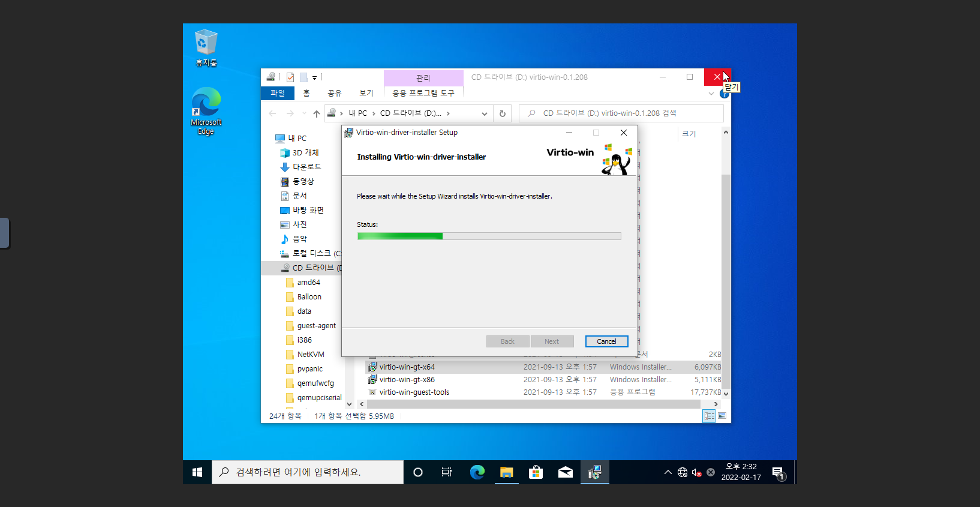Open 다운로드 folder in the navigation pane
The image size is (980, 507).
[301, 167]
